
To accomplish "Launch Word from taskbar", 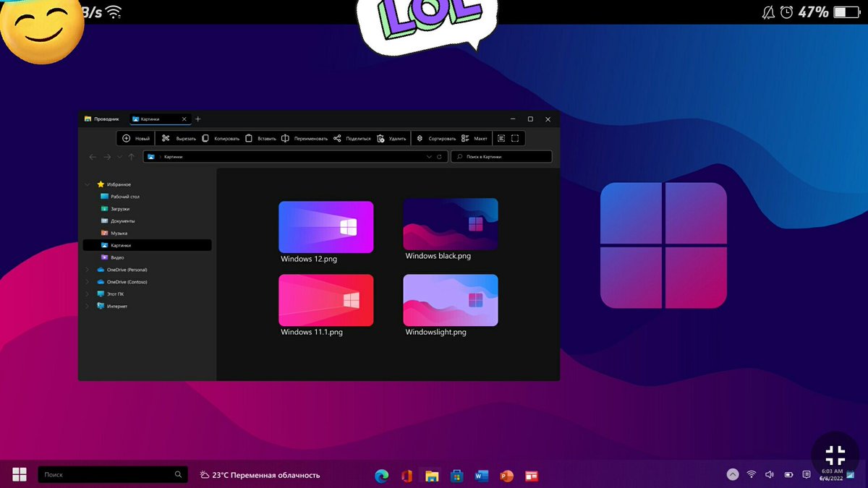I will 482,476.
